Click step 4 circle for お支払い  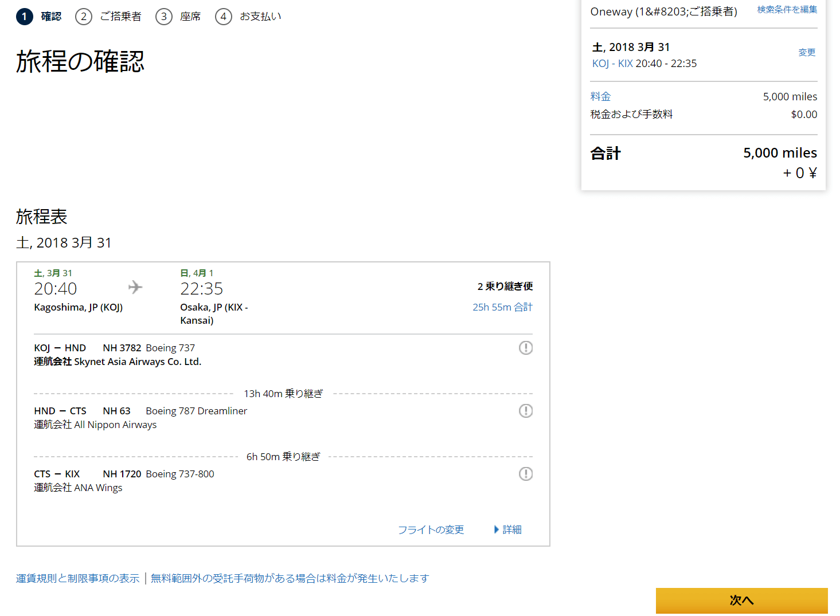coord(224,17)
